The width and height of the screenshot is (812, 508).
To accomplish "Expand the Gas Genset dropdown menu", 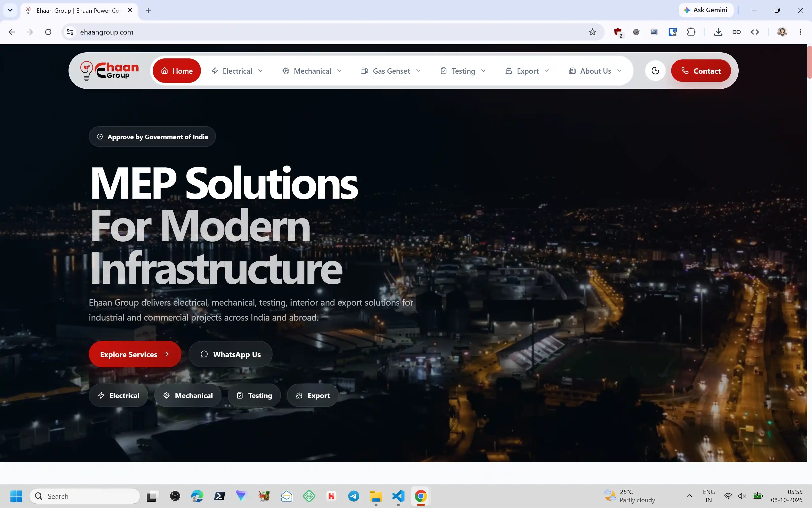I will click(x=391, y=71).
